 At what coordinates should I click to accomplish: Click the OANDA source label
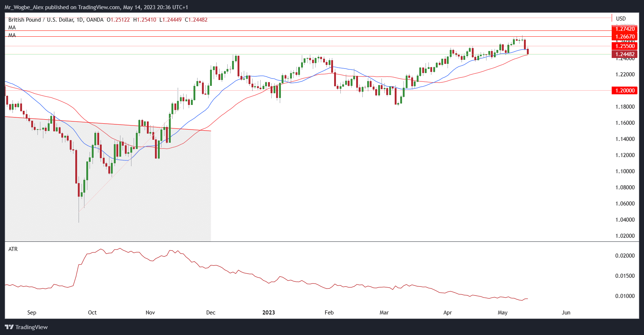point(95,20)
